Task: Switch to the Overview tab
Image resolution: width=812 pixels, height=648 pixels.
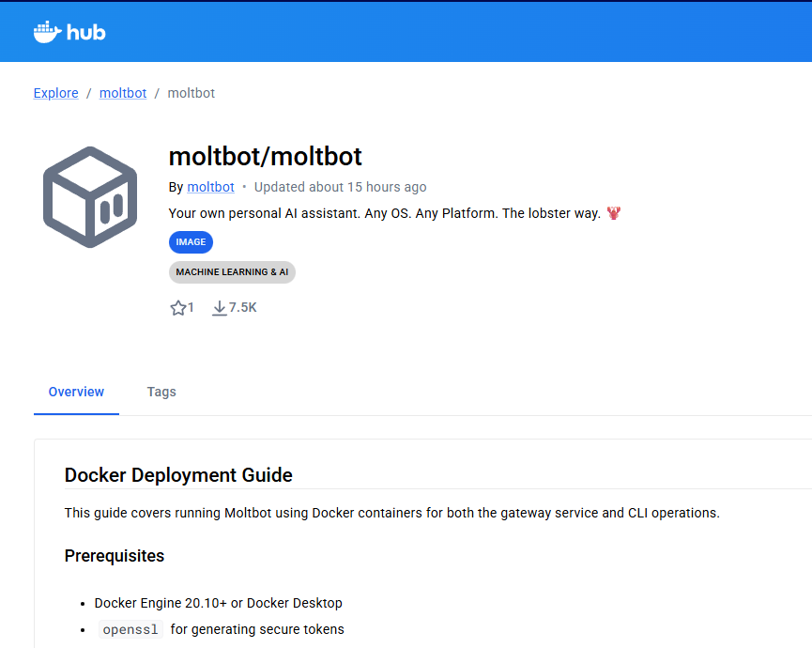Action: pos(76,393)
